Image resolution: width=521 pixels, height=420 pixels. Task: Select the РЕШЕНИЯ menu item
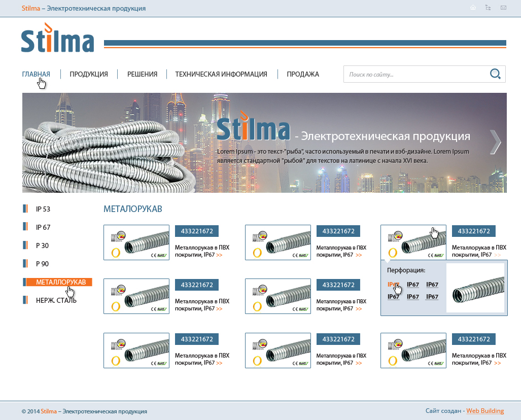(x=142, y=74)
